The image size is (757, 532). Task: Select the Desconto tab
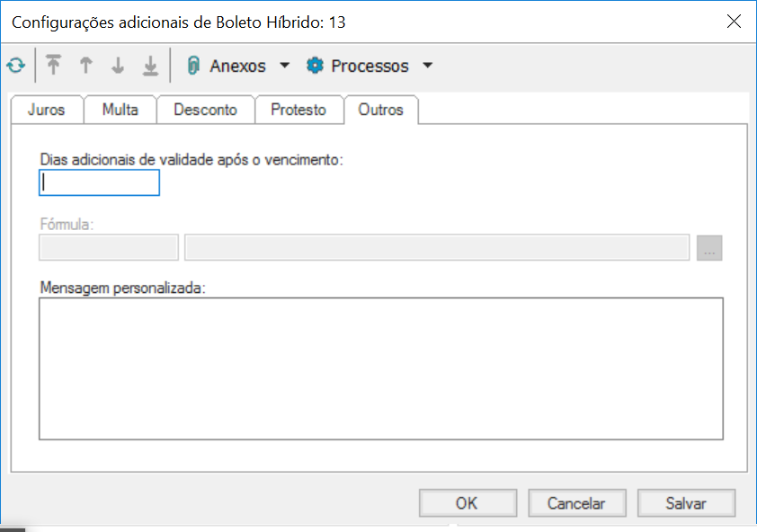coord(205,110)
